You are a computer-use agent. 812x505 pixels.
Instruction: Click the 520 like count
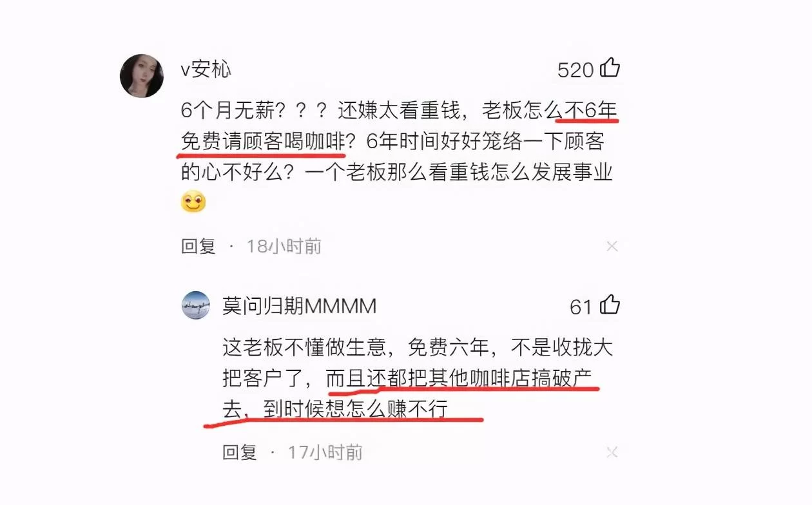tap(575, 70)
